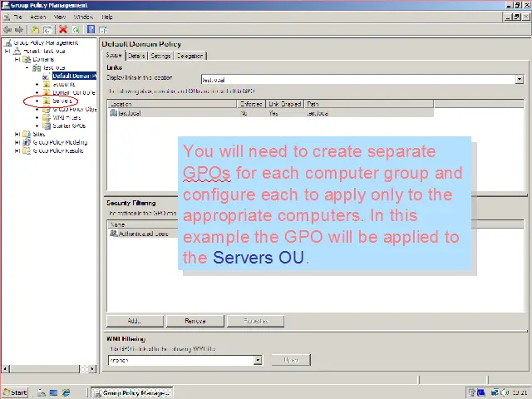Click the Refresh toolbar icon
532x399 pixels.
[x=75, y=29]
